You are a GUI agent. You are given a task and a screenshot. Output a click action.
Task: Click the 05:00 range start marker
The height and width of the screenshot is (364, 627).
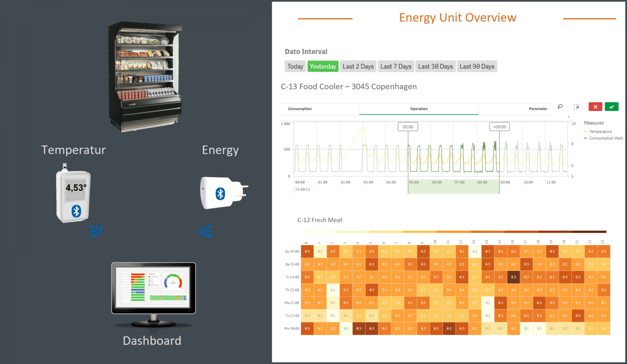[408, 127]
